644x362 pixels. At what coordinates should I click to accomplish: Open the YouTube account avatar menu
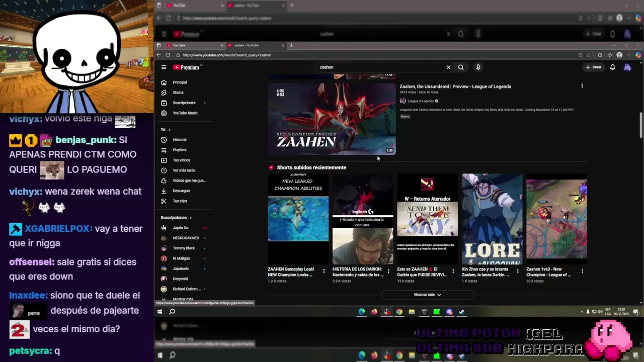[627, 67]
